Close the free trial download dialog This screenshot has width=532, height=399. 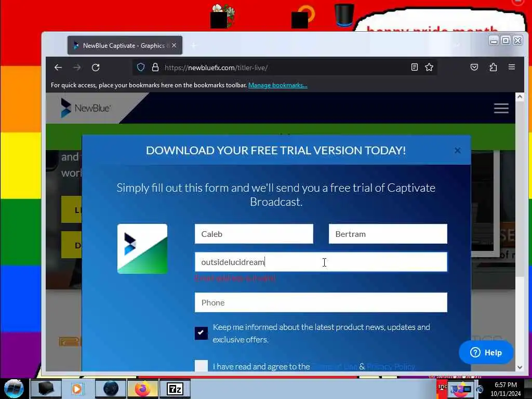coord(457,150)
